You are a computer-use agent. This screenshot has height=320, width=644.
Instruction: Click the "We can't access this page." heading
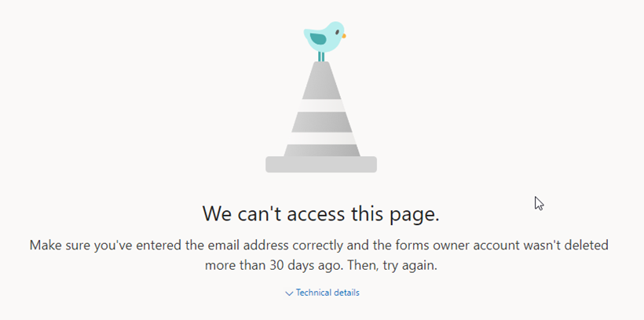(x=321, y=214)
